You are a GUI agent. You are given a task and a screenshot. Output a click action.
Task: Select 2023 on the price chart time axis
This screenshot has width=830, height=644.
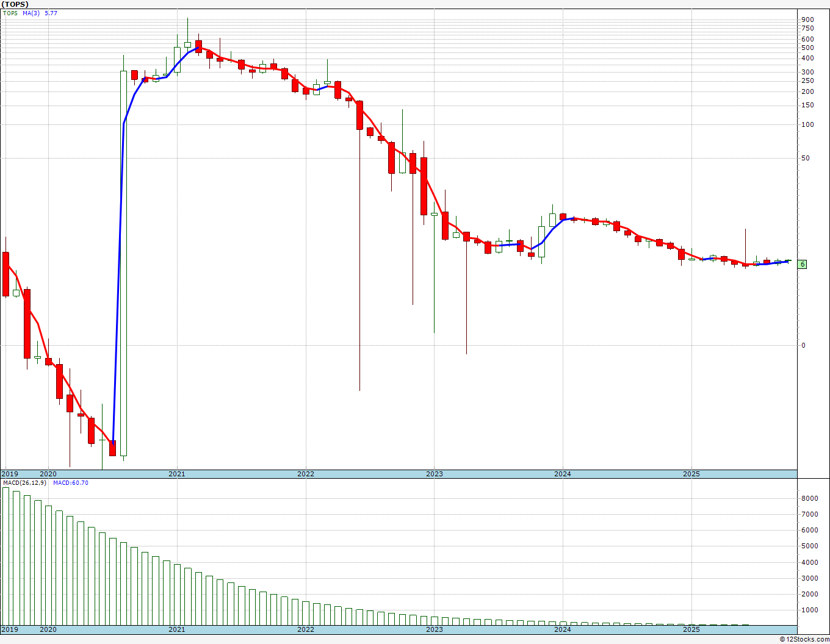pyautogui.click(x=435, y=474)
